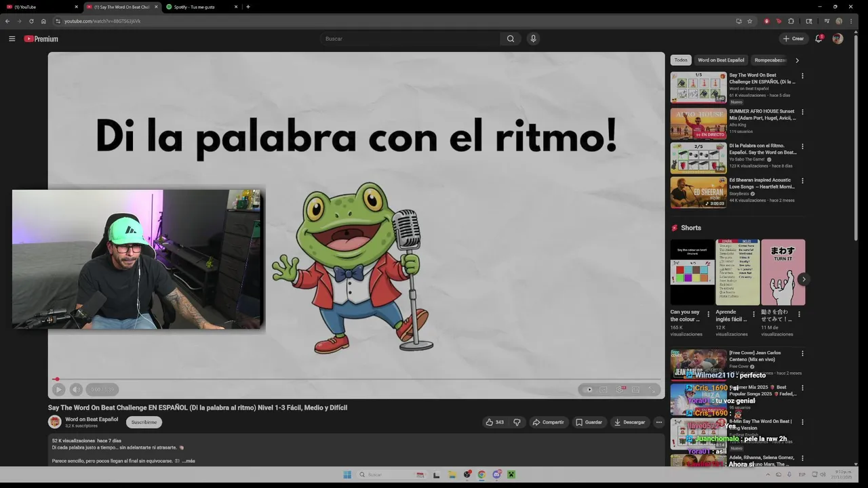
Task: Open the YouTube guide hamburger menu
Action: click(12, 39)
